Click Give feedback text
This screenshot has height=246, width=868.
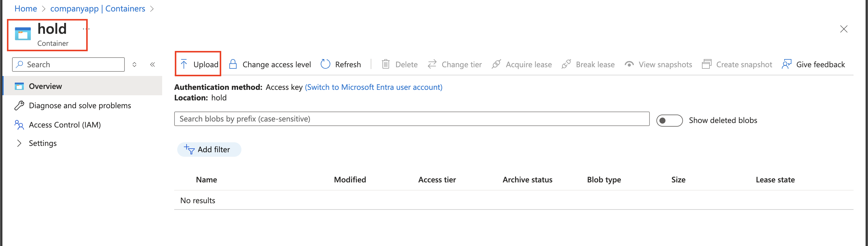[x=820, y=65]
